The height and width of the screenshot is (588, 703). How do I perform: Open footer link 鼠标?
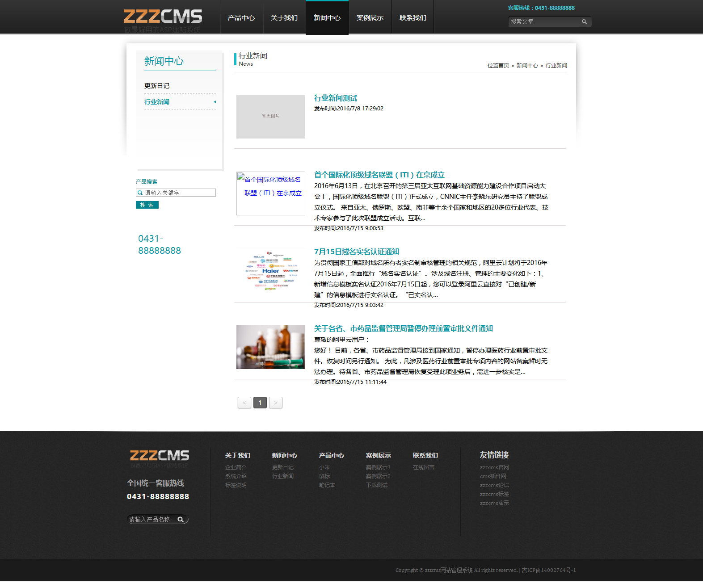tap(324, 476)
